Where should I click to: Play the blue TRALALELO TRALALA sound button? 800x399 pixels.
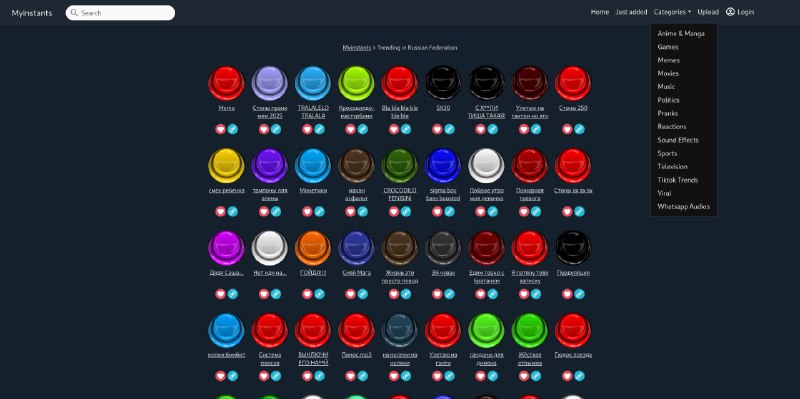313,83
